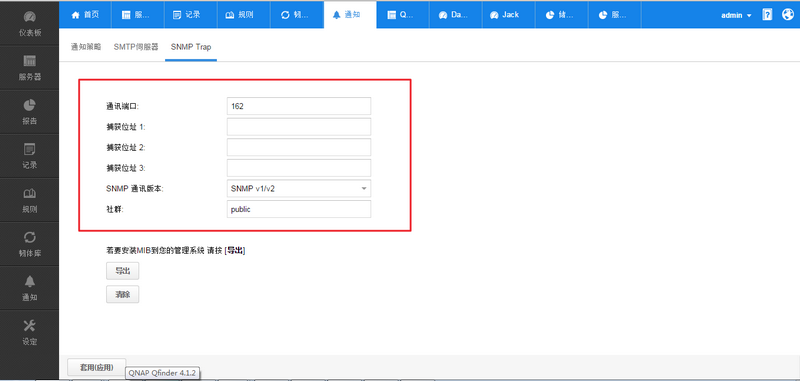This screenshot has height=381, width=800.
Task: Switch to the last 服… pie-chart tab
Action: (x=615, y=15)
